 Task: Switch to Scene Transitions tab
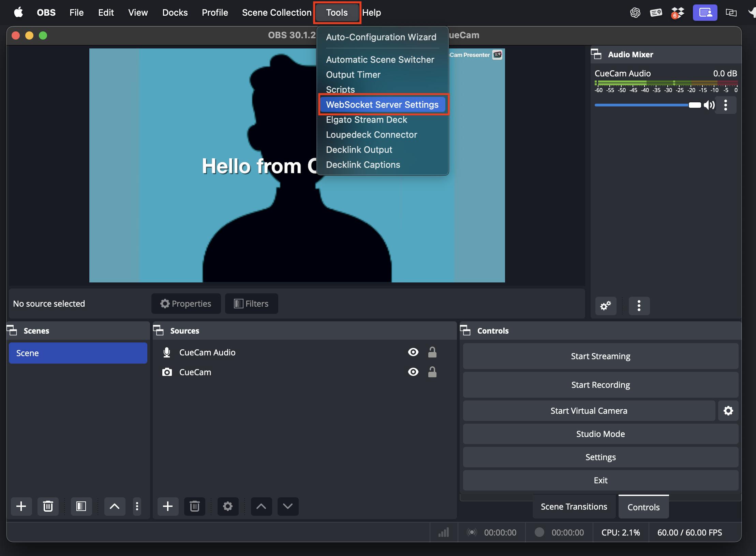(574, 507)
